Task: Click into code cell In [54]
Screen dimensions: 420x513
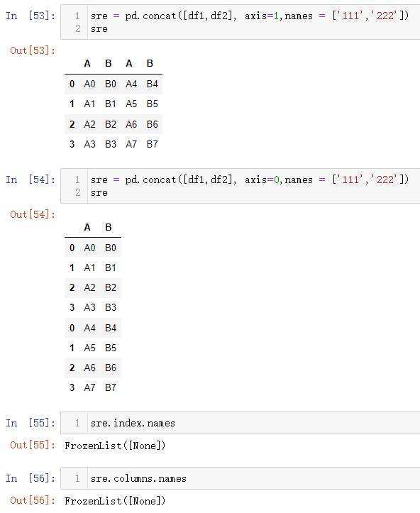Action: coord(241,186)
